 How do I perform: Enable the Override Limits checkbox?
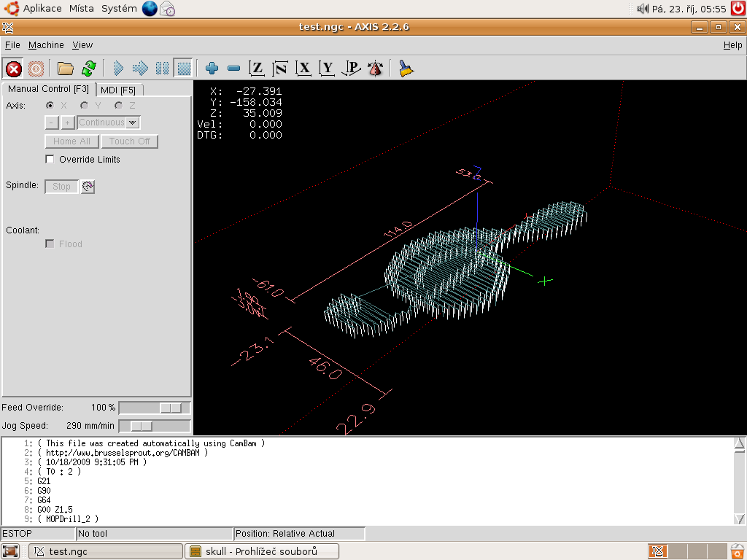(50, 160)
